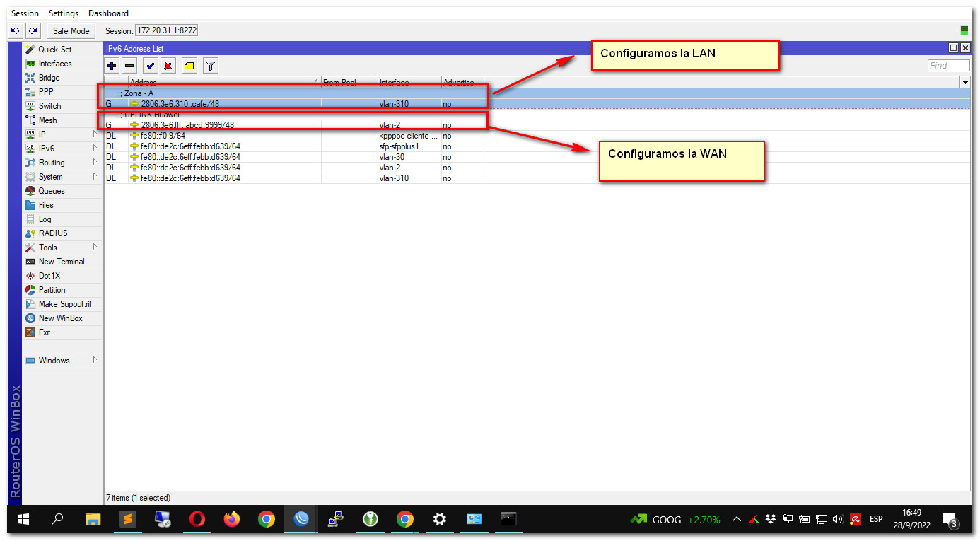
Task: Open the Dashboard menu
Action: (108, 13)
